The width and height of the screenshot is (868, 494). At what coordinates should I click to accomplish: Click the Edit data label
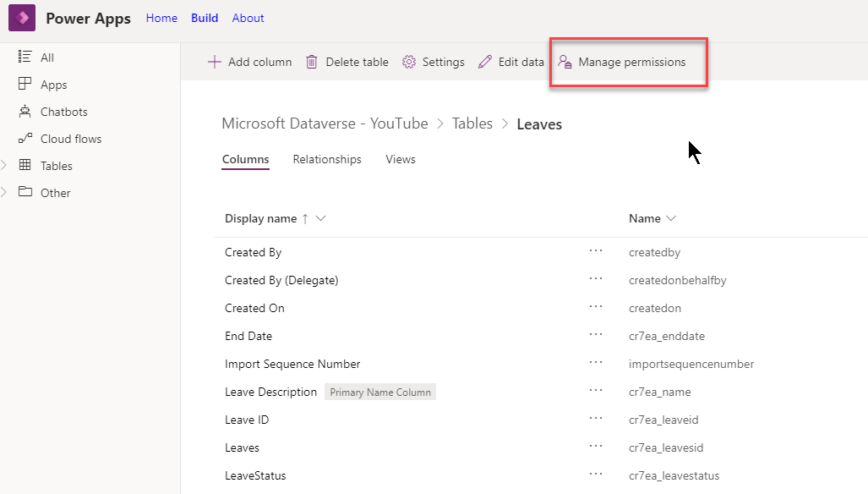pyautogui.click(x=521, y=62)
